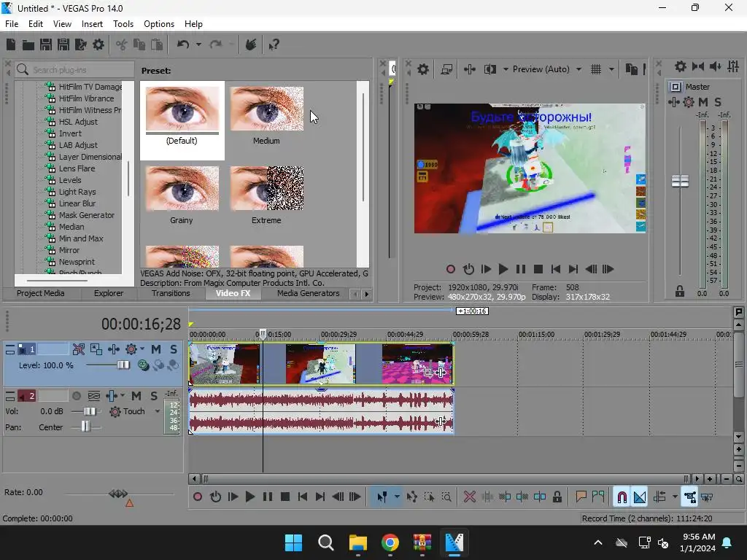
Task: Click Record button in timeline transport
Action: (x=198, y=497)
